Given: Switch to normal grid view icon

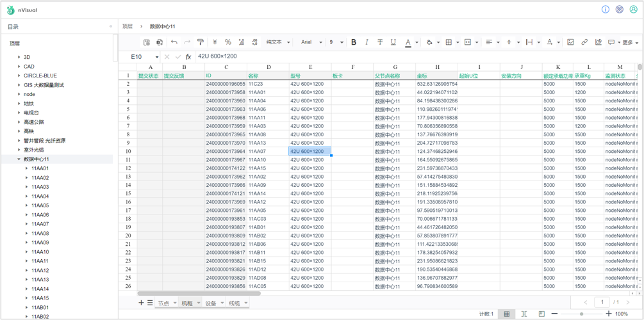Looking at the screenshot, I should (507, 314).
